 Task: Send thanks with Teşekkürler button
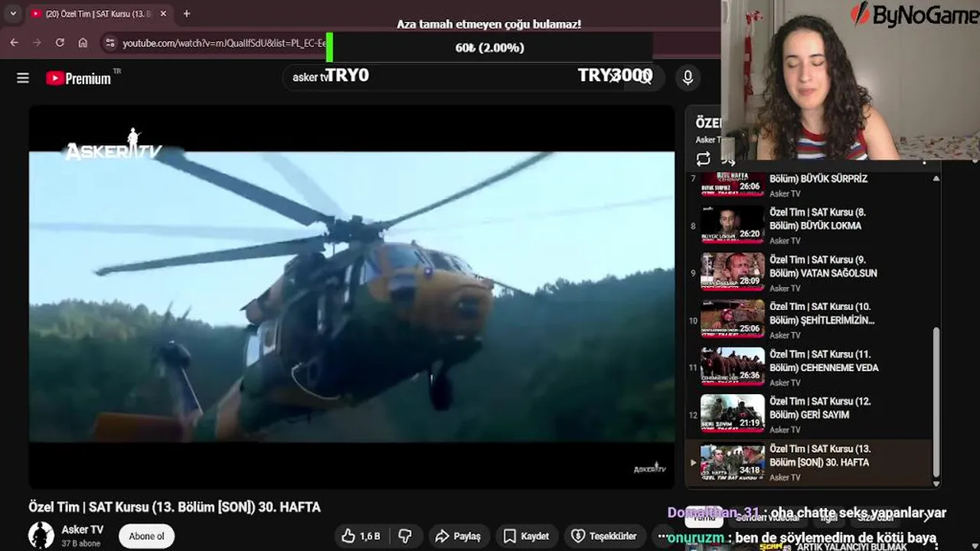click(x=604, y=536)
